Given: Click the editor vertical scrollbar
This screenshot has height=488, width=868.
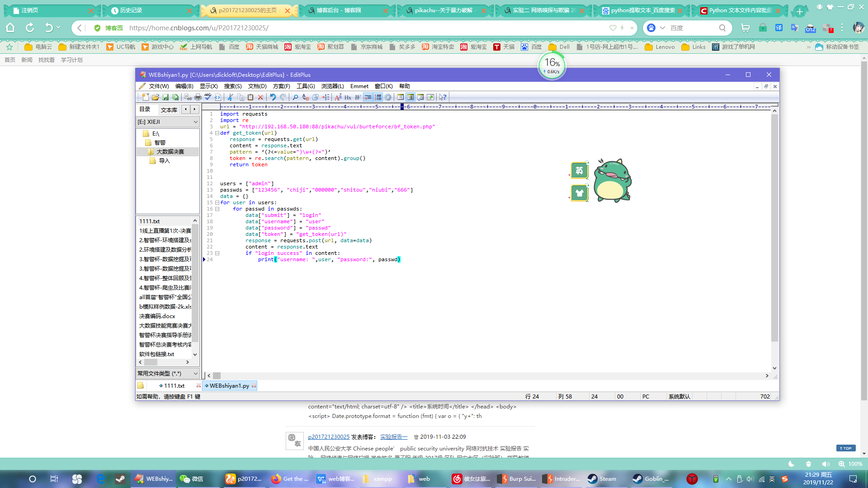Looking at the screenshot, I should point(774,226).
